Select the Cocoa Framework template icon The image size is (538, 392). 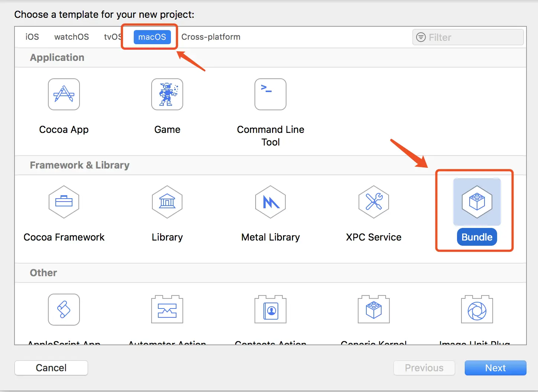pos(64,202)
